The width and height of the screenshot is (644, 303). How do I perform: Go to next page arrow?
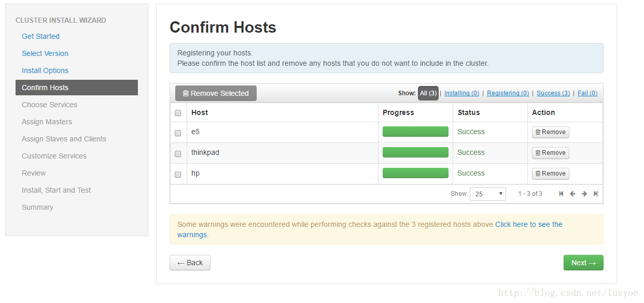tap(584, 194)
